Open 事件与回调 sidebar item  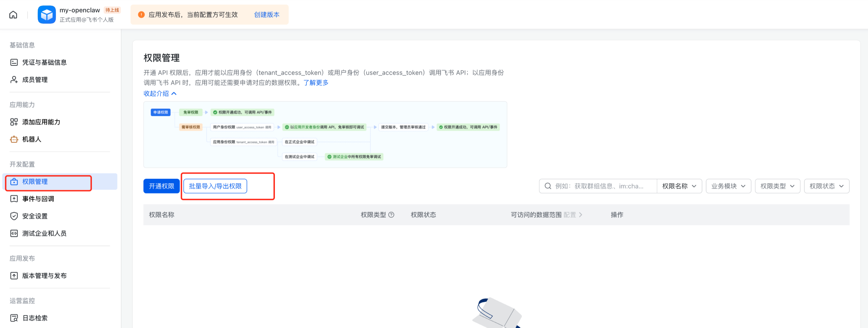pos(38,199)
